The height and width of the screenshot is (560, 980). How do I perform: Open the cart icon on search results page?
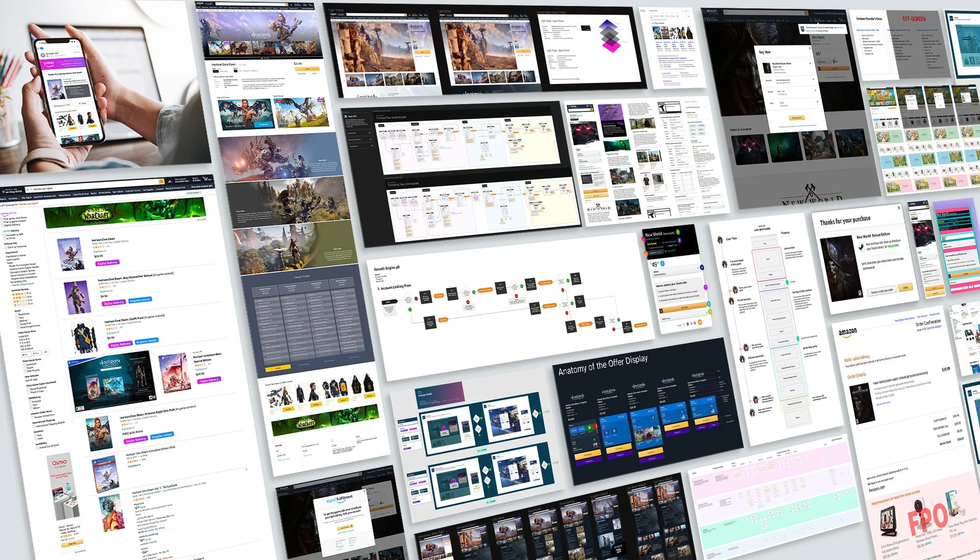click(205, 179)
